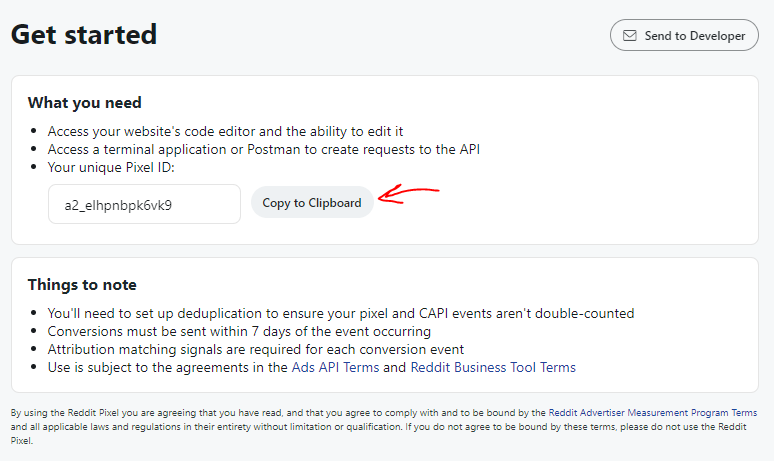Image resolution: width=774 pixels, height=461 pixels.
Task: Click the Get started page heading
Action: click(x=84, y=34)
